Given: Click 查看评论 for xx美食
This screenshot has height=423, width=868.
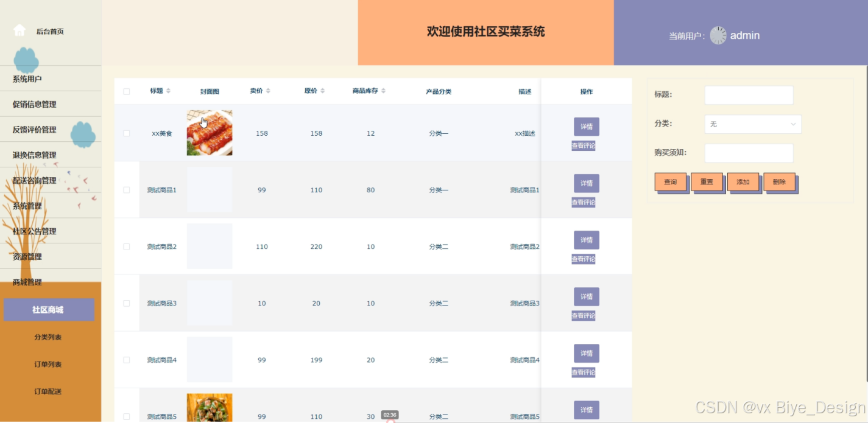Looking at the screenshot, I should [x=583, y=146].
